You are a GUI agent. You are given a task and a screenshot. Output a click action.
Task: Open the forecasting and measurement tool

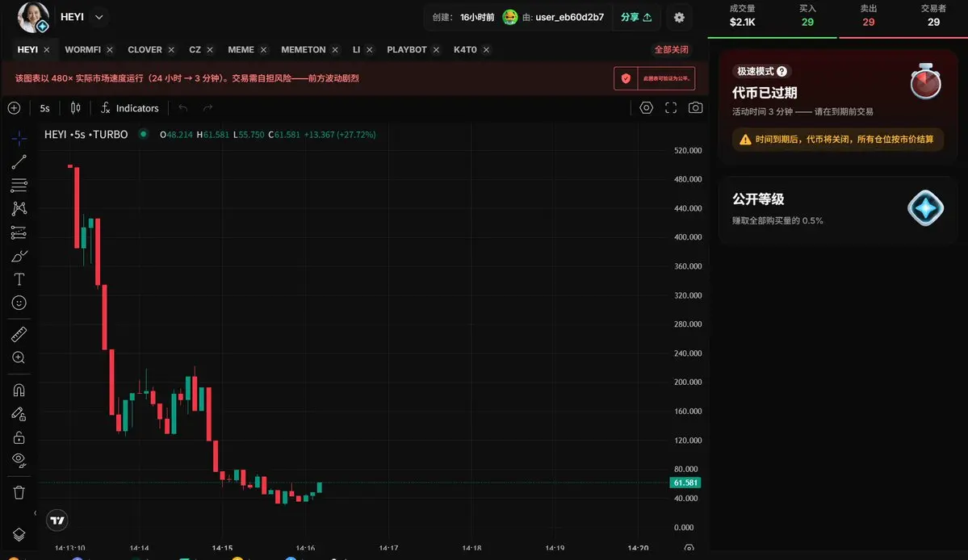(x=19, y=232)
